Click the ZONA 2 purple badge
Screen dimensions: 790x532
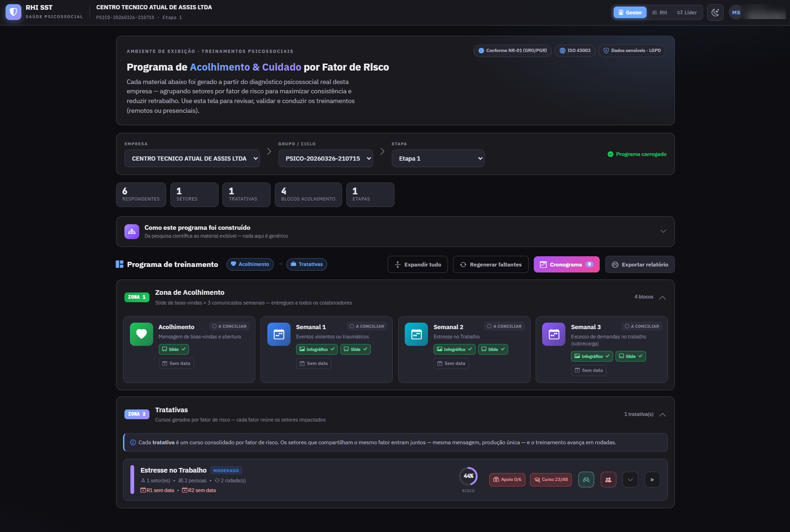coord(137,414)
